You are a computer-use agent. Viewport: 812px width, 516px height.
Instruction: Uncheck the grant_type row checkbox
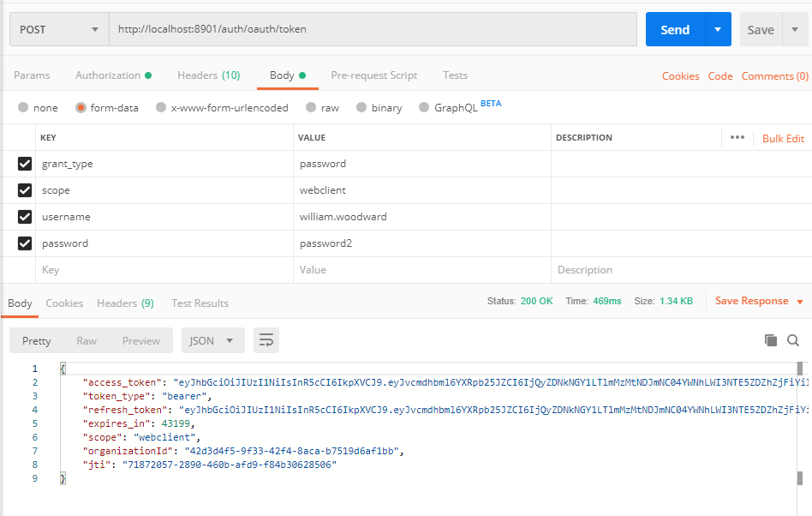tap(25, 164)
